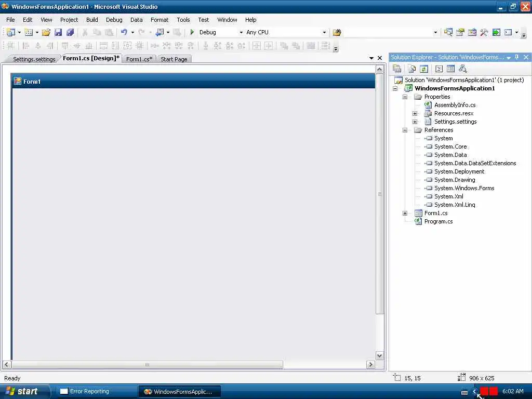The width and height of the screenshot is (532, 399).
Task: Open the Any CPU platform dropdown
Action: (324, 32)
